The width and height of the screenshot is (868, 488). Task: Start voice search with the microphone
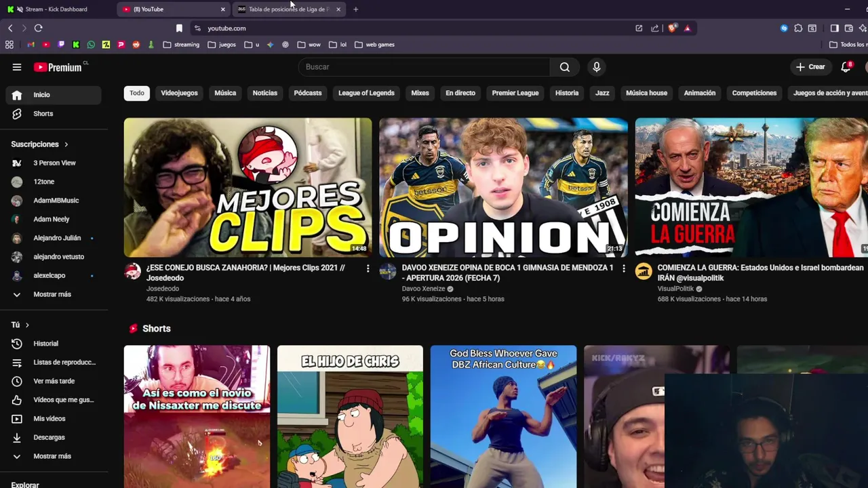tap(597, 67)
